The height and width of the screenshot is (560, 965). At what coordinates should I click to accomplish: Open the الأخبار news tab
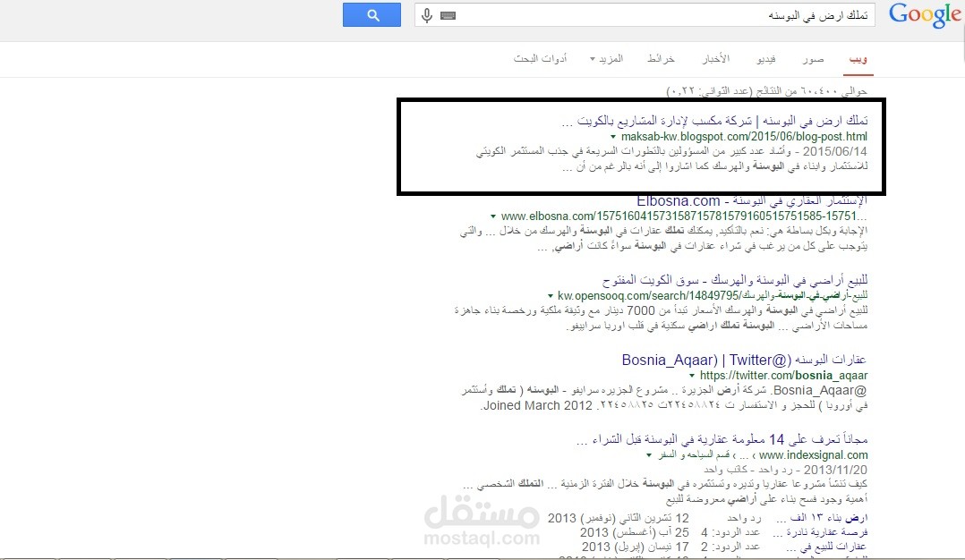pos(716,59)
